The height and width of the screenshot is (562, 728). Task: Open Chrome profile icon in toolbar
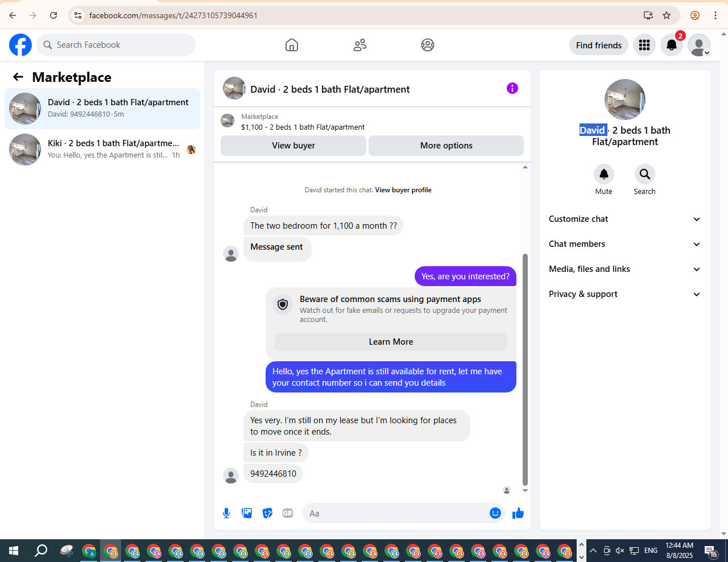click(695, 15)
